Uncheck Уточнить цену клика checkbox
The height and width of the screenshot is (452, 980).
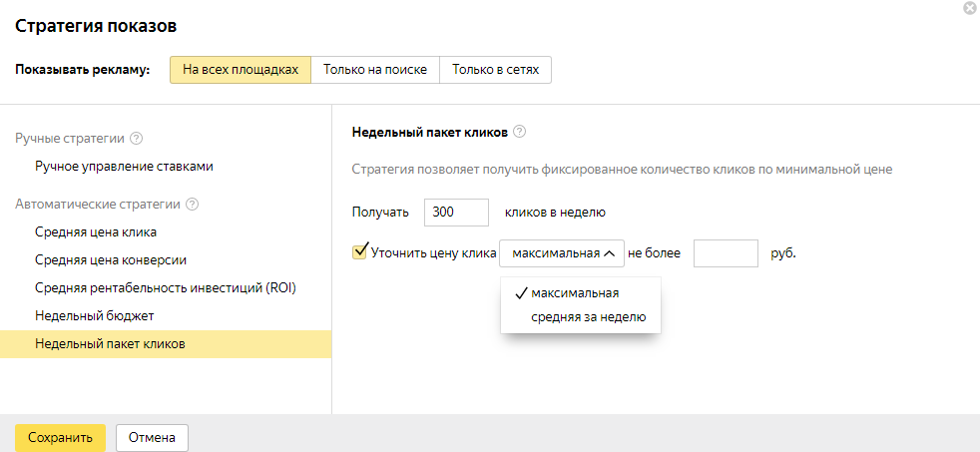[x=360, y=251]
